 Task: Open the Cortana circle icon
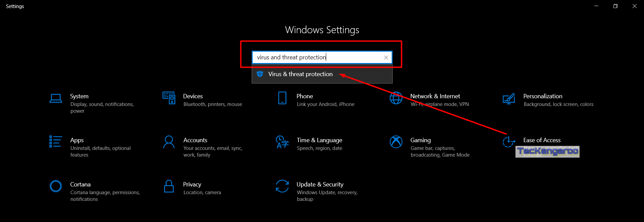click(56, 186)
